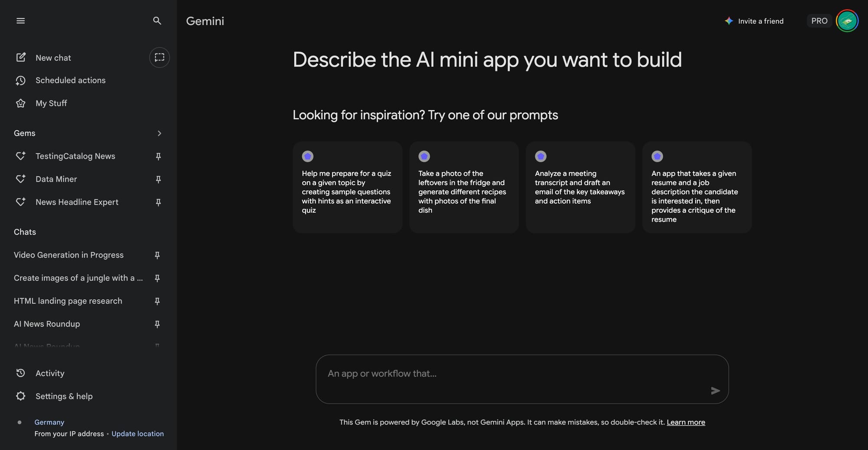Click the search magnifier icon in sidebar
The width and height of the screenshot is (868, 450).
pos(157,21)
